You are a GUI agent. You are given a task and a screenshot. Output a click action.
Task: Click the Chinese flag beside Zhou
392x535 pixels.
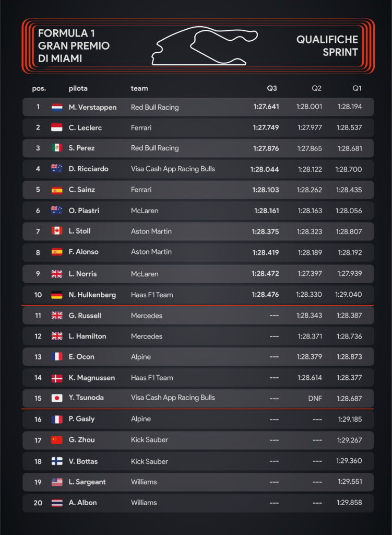(56, 440)
